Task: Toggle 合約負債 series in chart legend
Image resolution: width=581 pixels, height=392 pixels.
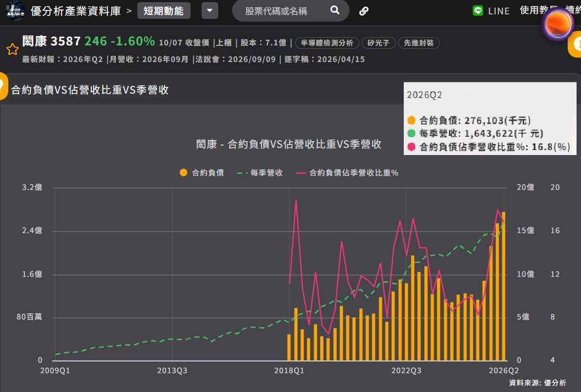Action: (x=202, y=173)
